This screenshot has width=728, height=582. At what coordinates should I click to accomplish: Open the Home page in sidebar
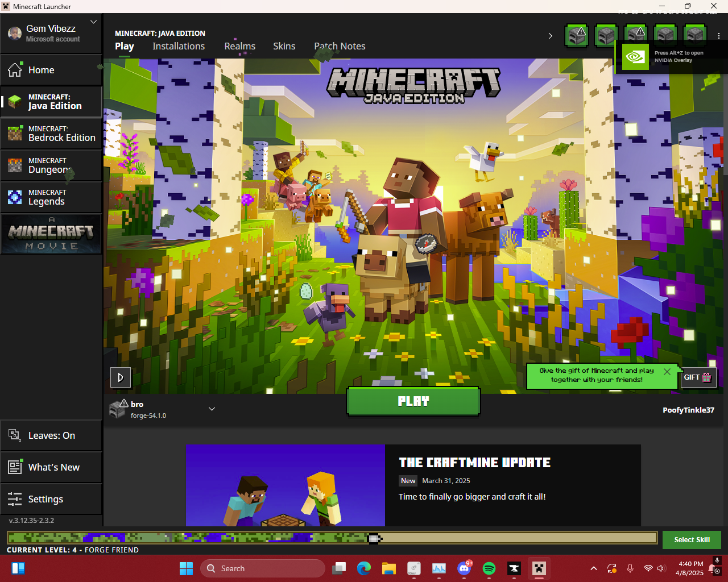click(x=51, y=70)
